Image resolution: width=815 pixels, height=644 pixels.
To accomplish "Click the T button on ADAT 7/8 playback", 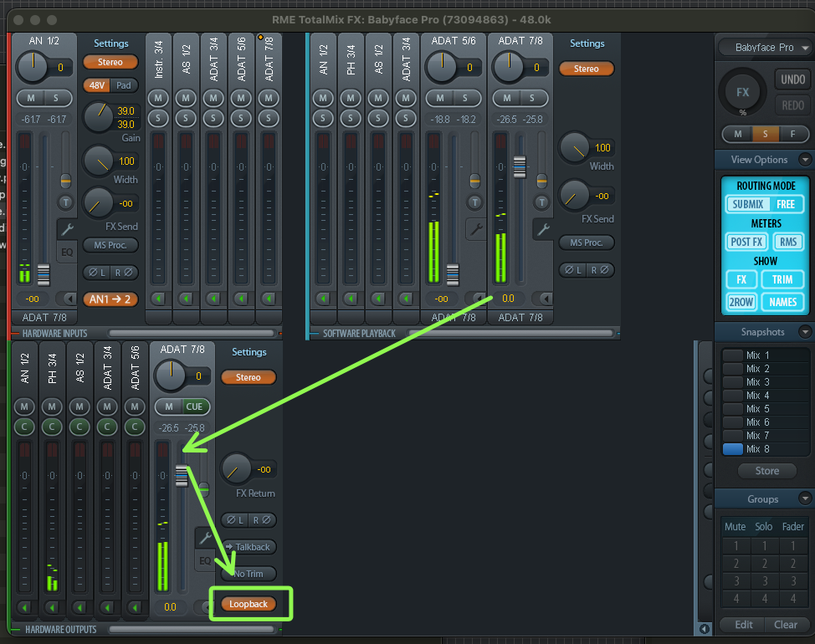I will click(x=541, y=202).
